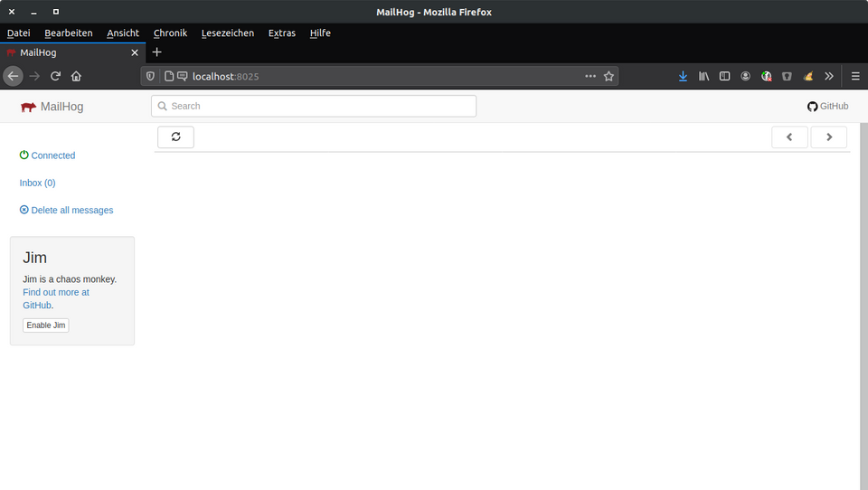Open the Lesezeichen menu
868x490 pixels.
[228, 33]
